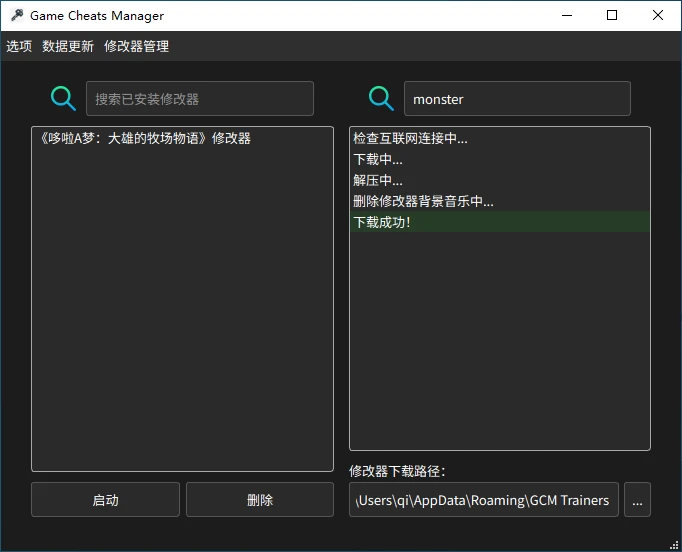Open the 修改器管理 menu

click(x=136, y=46)
